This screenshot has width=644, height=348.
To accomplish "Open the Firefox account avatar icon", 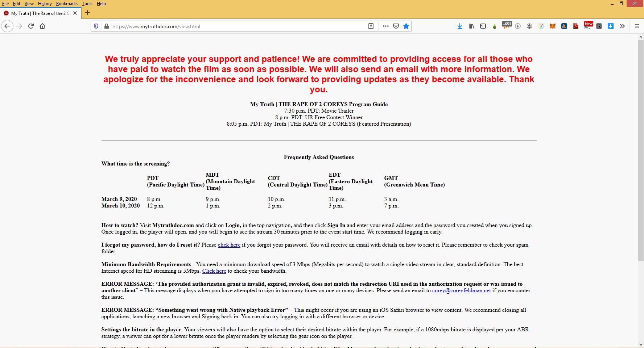I will click(529, 26).
